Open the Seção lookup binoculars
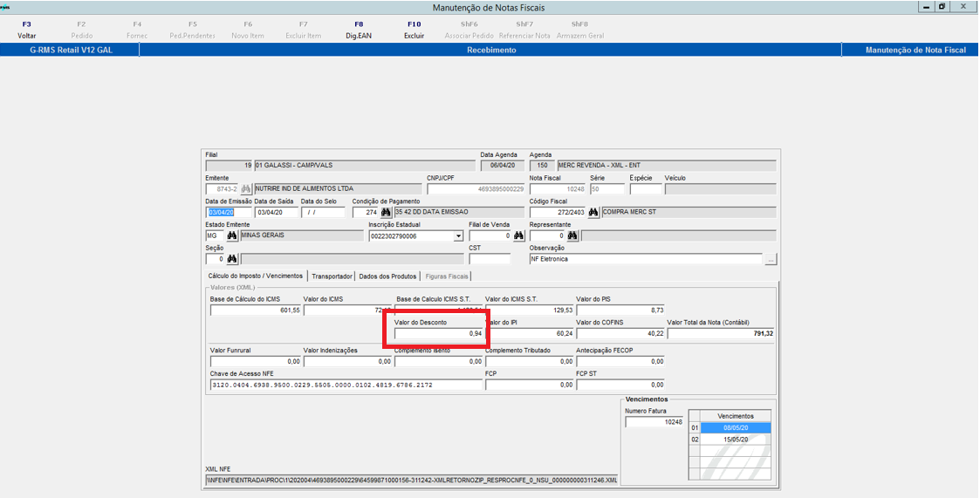Image resolution: width=980 pixels, height=498 pixels. [232, 259]
